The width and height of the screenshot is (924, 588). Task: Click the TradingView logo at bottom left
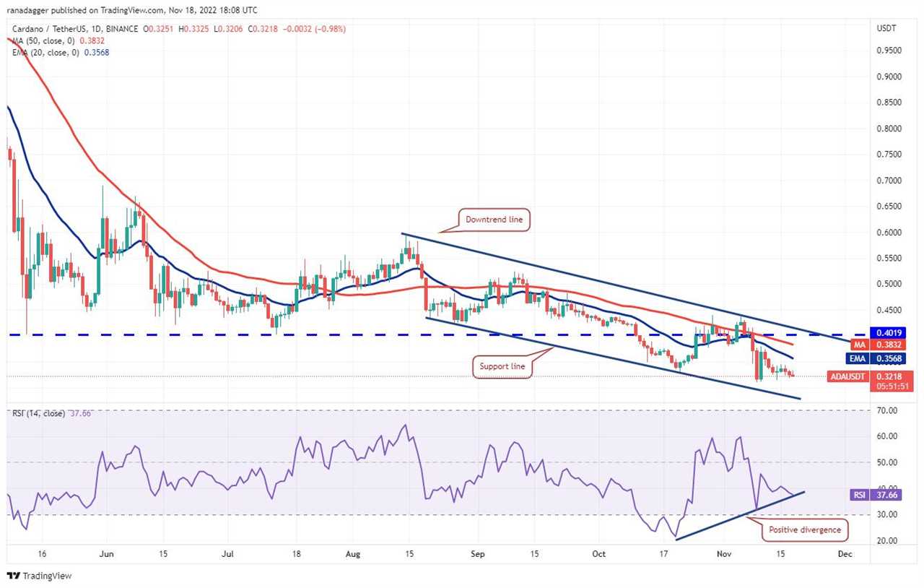[39, 576]
